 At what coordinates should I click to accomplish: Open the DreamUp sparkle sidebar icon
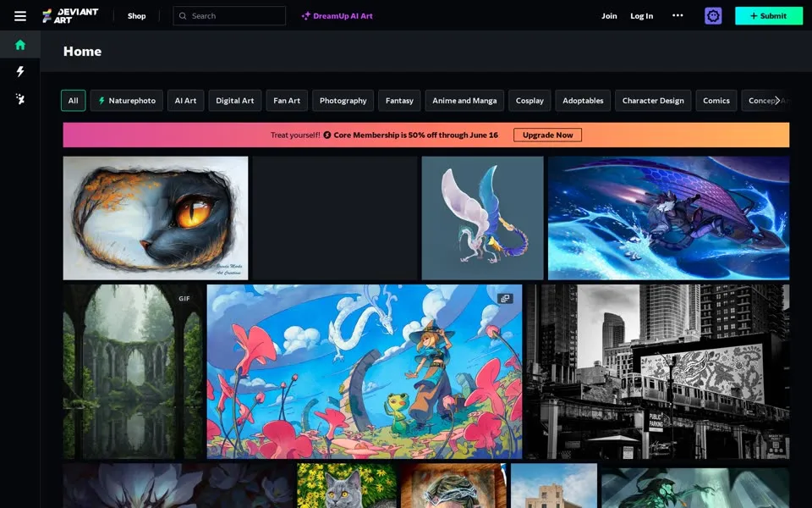click(20, 98)
